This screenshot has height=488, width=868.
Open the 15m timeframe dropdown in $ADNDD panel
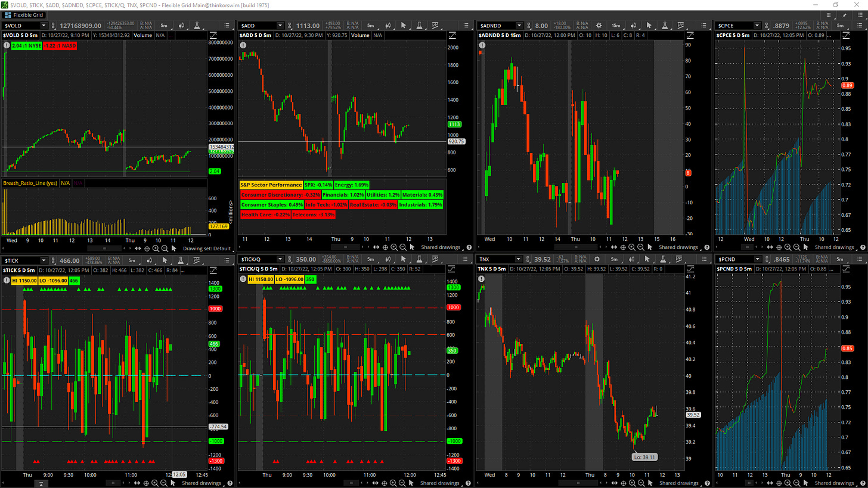tap(616, 26)
